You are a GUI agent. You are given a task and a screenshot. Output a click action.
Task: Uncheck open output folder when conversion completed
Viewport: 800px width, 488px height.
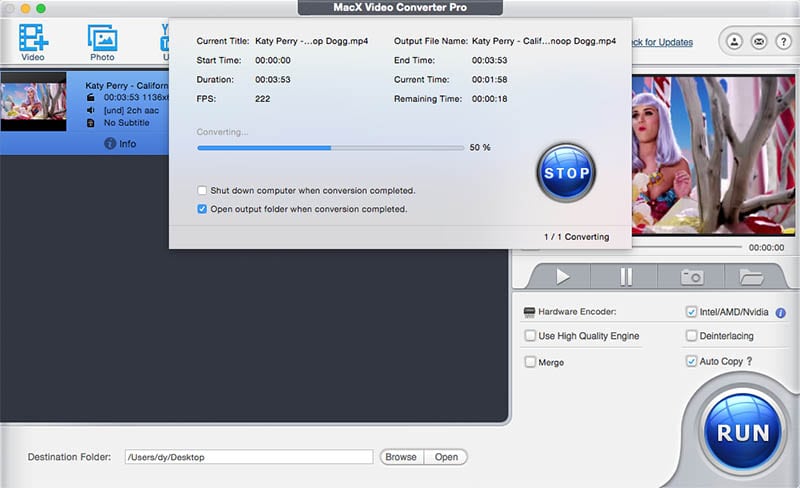coord(202,209)
